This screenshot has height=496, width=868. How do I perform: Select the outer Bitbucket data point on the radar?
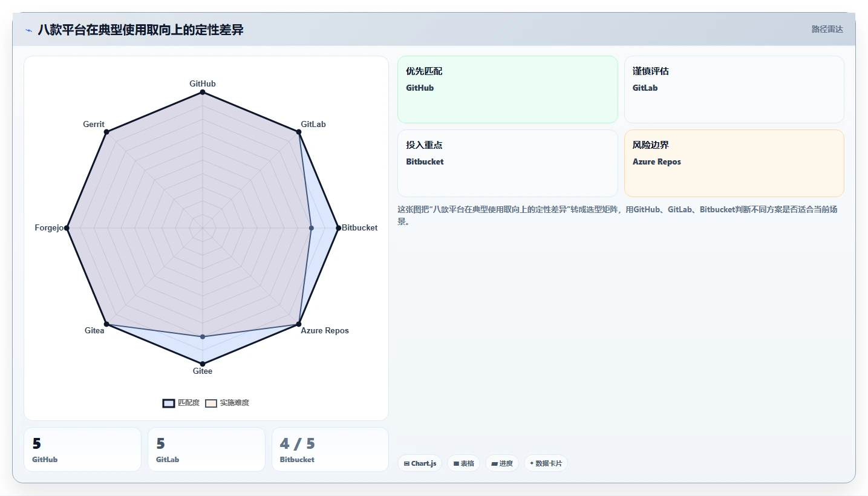(338, 228)
